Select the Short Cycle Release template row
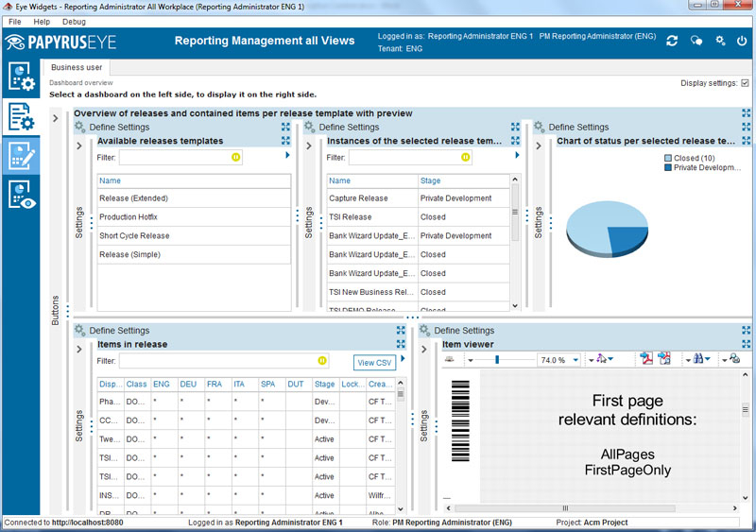The image size is (756, 532). pos(194,236)
